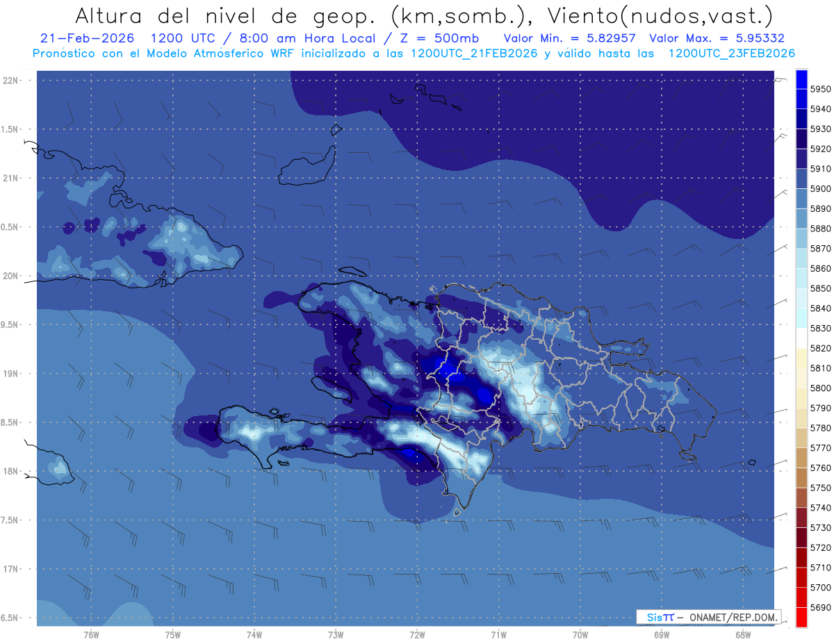Click the legend value '5840'

821,308
